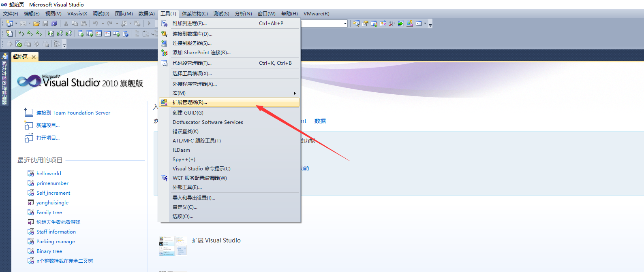Click the 打开项目... link

pos(48,138)
